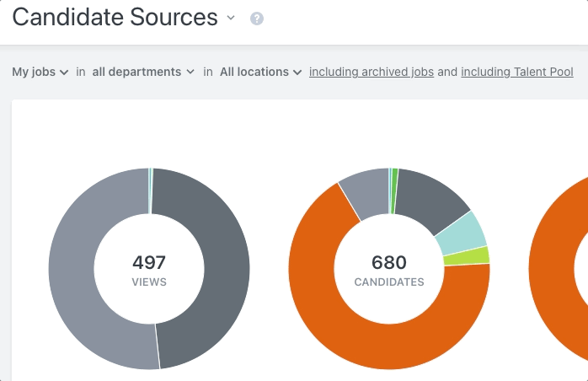The height and width of the screenshot is (381, 588).
Task: Open the All locations filter dropdown
Action: 260,72
